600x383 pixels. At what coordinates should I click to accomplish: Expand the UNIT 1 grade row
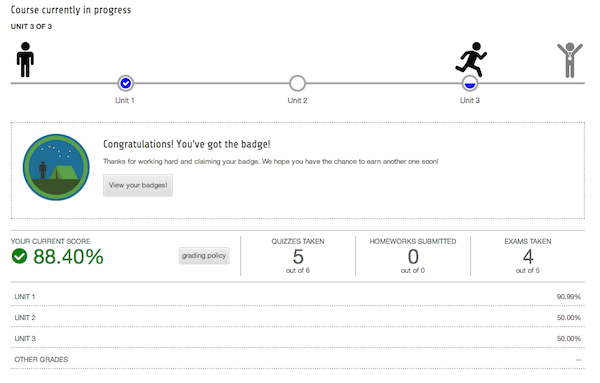coord(298,297)
